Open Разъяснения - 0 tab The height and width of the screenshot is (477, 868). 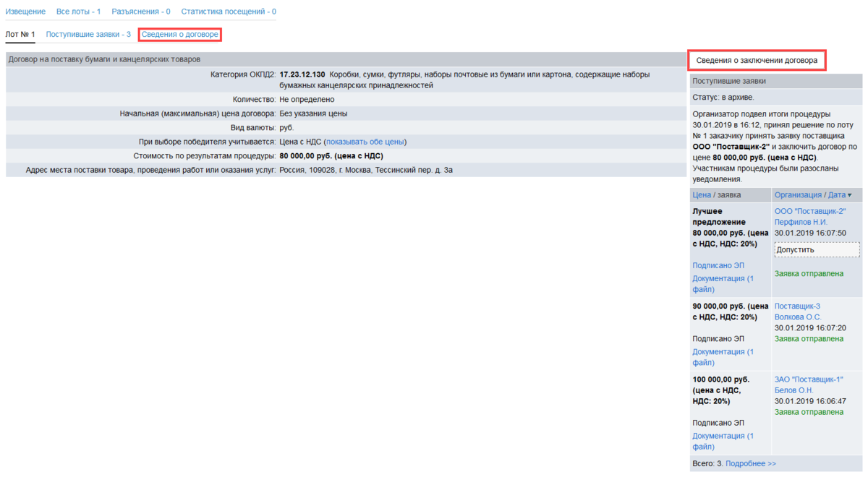pos(141,12)
